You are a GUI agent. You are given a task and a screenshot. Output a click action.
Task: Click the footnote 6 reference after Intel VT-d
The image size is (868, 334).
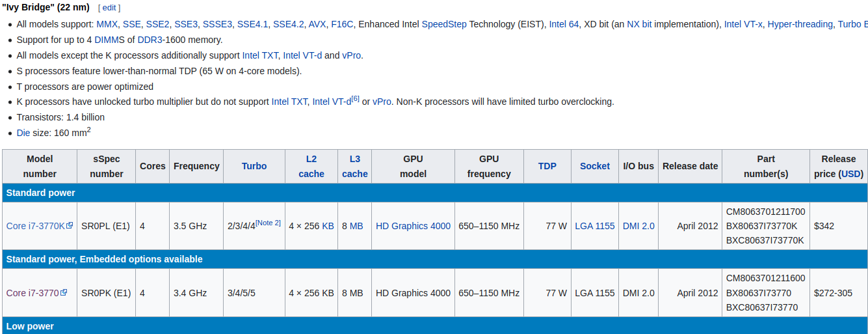[x=355, y=99]
